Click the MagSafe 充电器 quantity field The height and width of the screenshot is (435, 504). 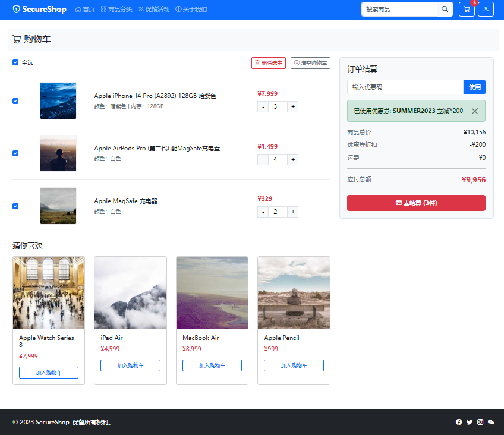tap(278, 212)
